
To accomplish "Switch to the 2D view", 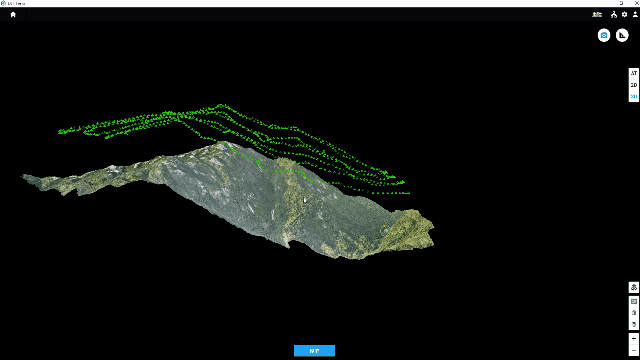I will tap(633, 85).
